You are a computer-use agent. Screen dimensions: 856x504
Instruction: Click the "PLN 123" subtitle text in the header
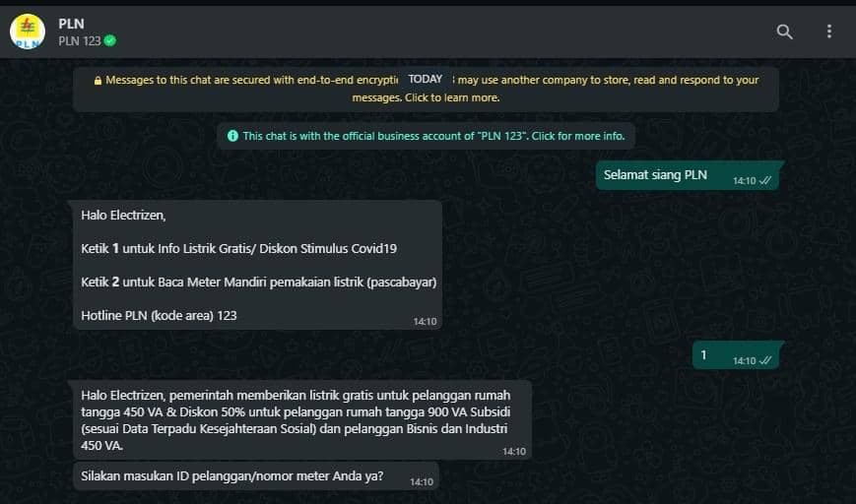point(80,41)
